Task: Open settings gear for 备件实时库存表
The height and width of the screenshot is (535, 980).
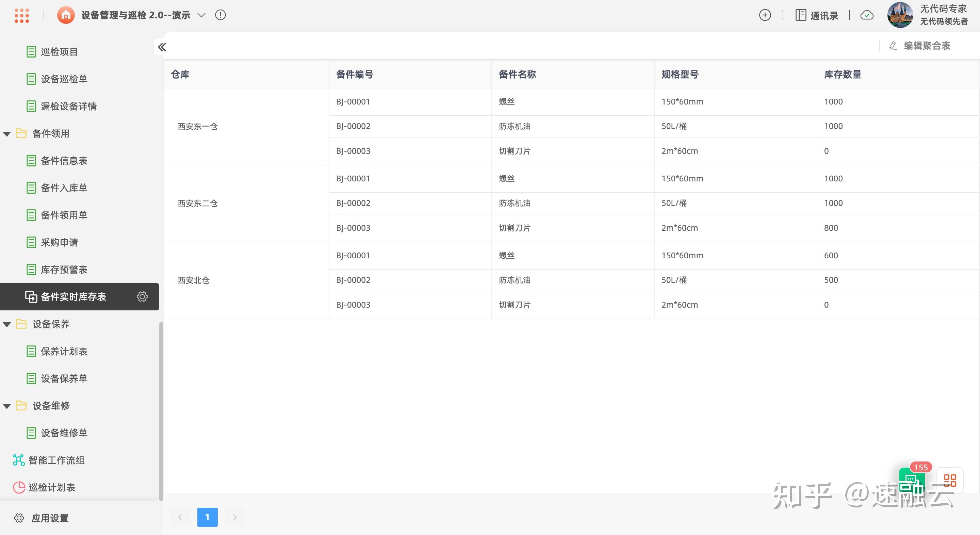Action: [x=142, y=297]
